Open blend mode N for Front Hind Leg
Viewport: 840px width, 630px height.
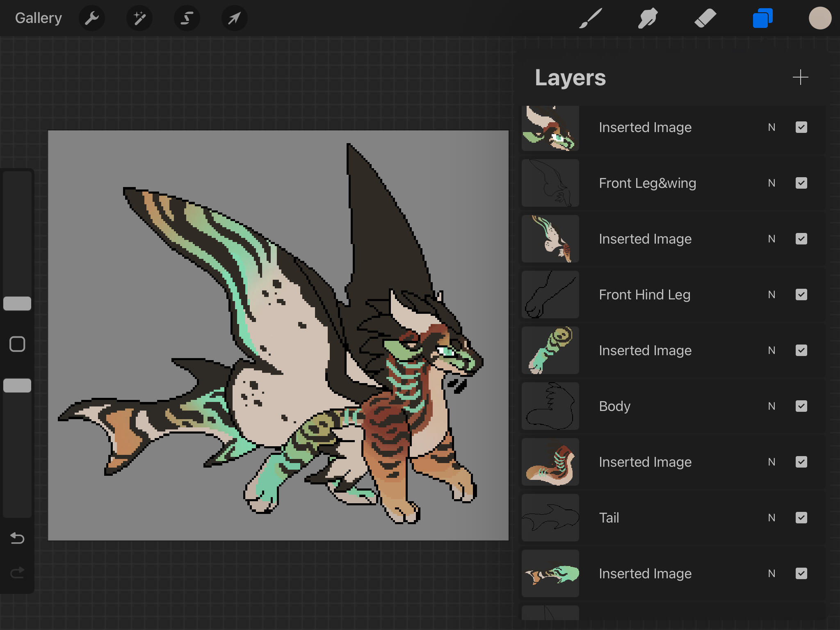(772, 294)
